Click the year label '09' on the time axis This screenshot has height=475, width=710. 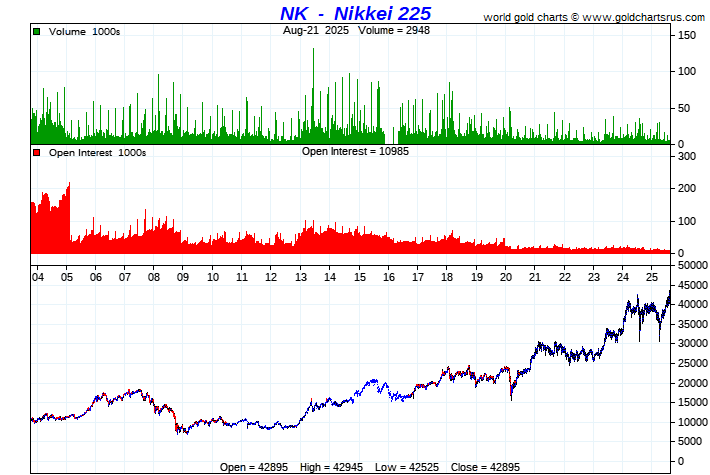point(182,277)
